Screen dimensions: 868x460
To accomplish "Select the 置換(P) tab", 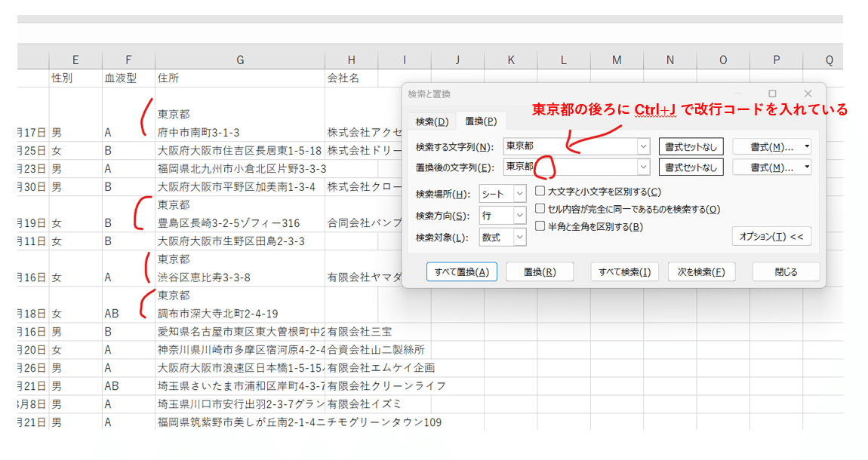I will pyautogui.click(x=481, y=121).
